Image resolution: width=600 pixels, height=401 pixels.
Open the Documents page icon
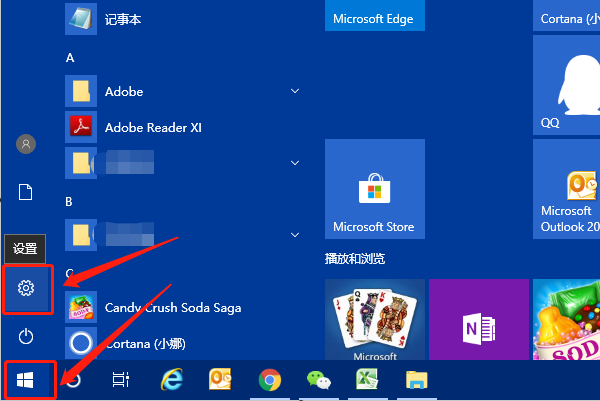click(26, 192)
